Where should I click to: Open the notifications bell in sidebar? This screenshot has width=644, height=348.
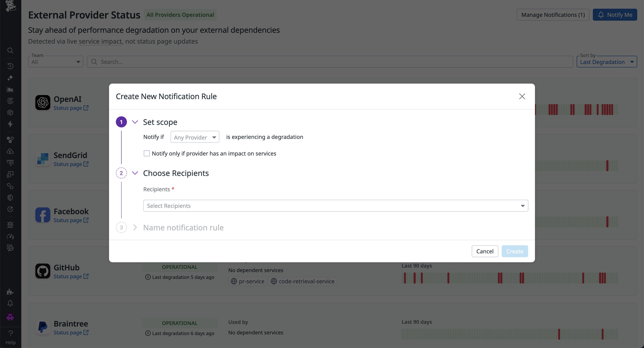coord(10,303)
